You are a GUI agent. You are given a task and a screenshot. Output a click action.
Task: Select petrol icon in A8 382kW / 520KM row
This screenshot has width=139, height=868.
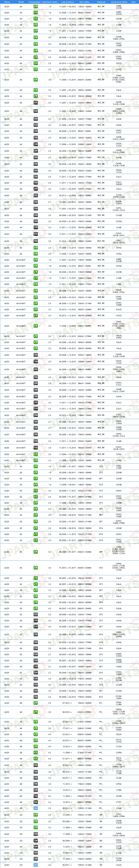tap(36, 740)
